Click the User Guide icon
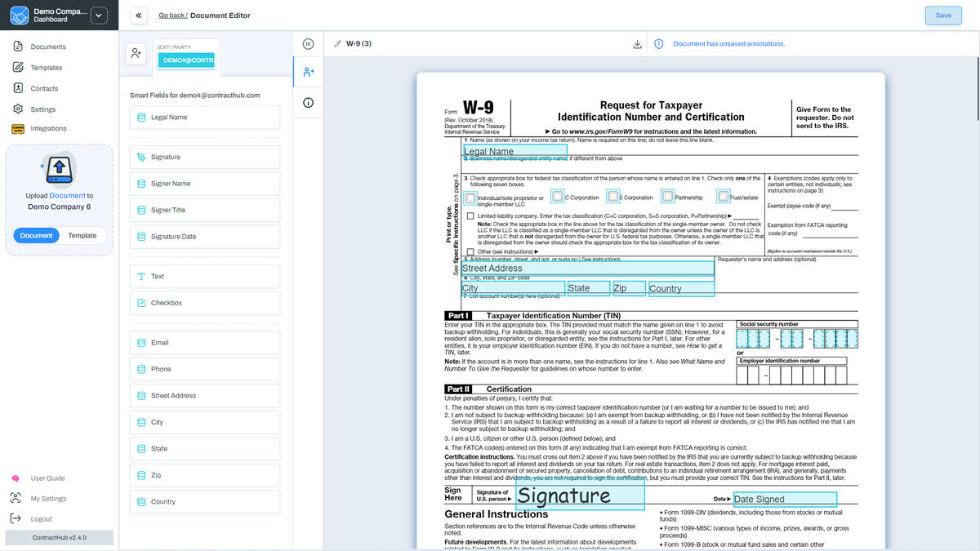Viewport: 980px width, 551px height. (x=15, y=478)
